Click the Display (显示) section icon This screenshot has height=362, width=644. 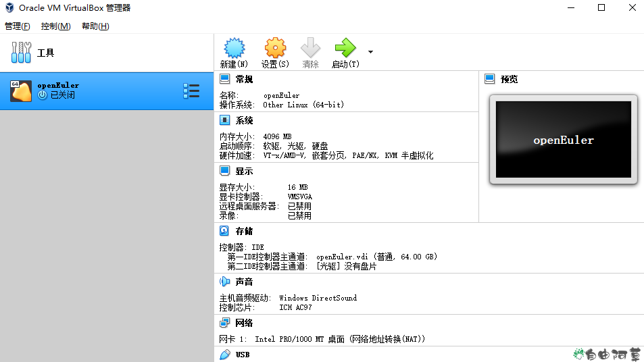pos(224,171)
